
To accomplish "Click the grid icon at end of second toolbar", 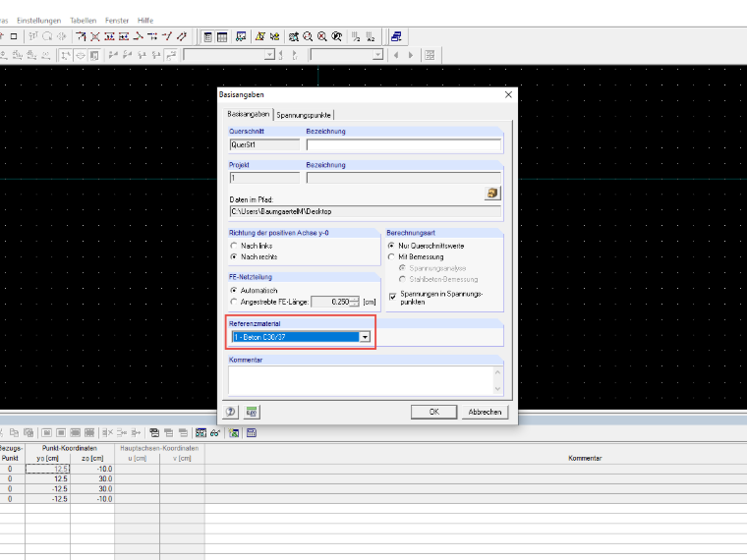I will (430, 55).
